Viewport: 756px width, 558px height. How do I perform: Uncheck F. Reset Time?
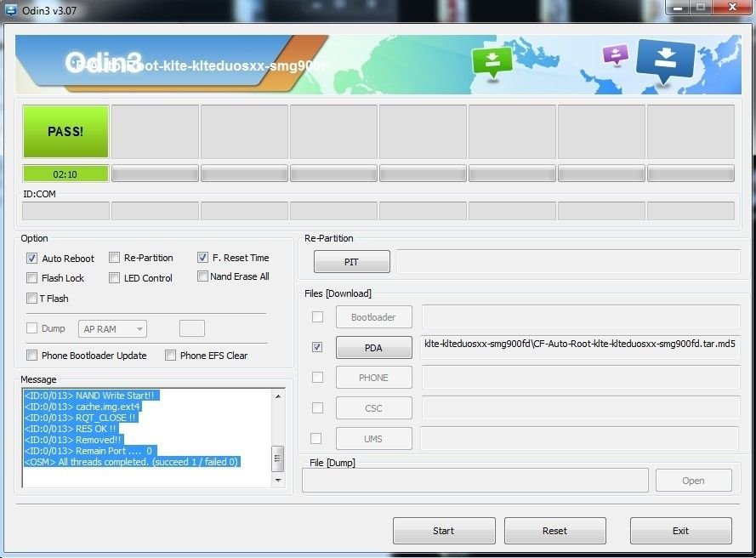pos(202,258)
